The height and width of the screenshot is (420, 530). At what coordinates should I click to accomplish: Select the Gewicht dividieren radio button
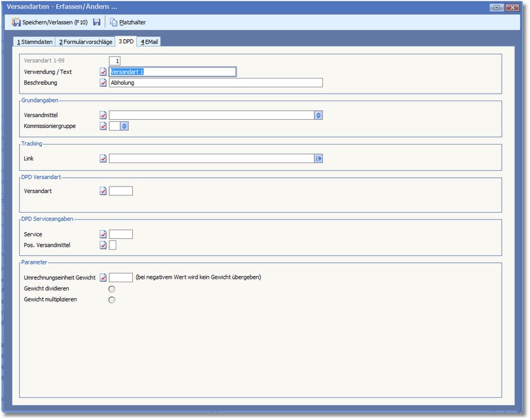pos(112,288)
